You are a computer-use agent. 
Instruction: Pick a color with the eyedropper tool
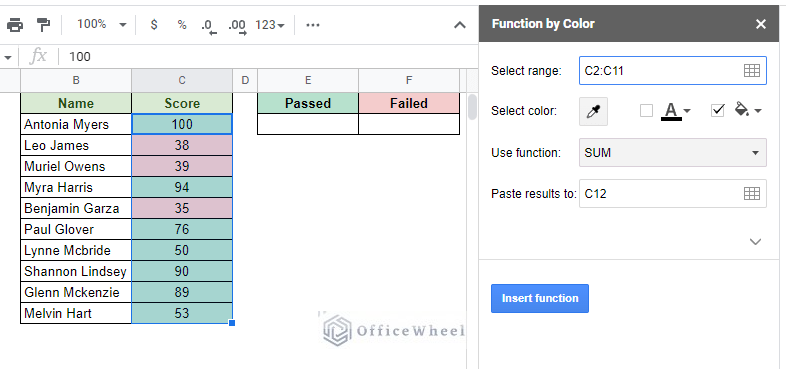(x=594, y=111)
